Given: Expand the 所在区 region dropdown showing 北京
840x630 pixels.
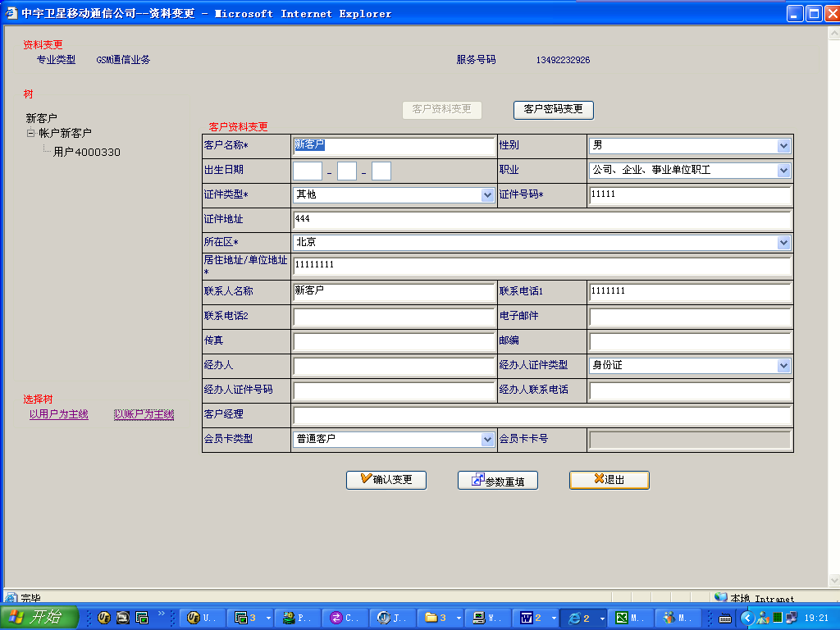Looking at the screenshot, I should click(783, 243).
